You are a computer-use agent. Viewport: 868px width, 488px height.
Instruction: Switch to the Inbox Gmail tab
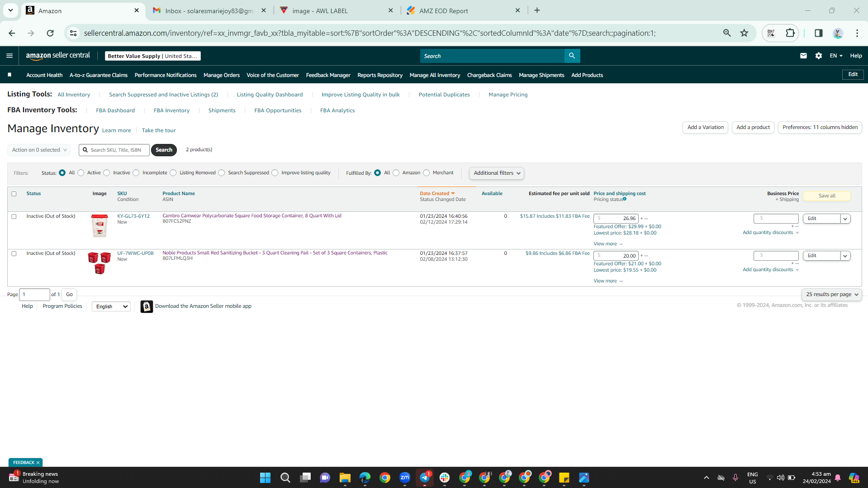click(210, 10)
